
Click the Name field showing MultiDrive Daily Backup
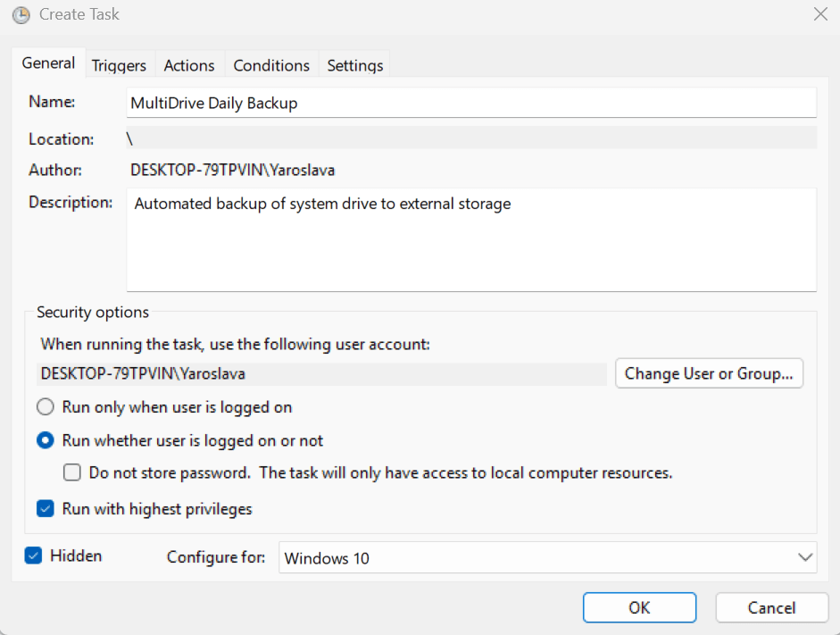pos(471,103)
